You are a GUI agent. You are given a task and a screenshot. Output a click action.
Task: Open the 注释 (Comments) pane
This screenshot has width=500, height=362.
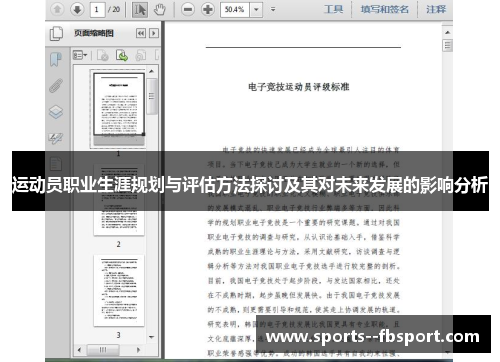[436, 9]
